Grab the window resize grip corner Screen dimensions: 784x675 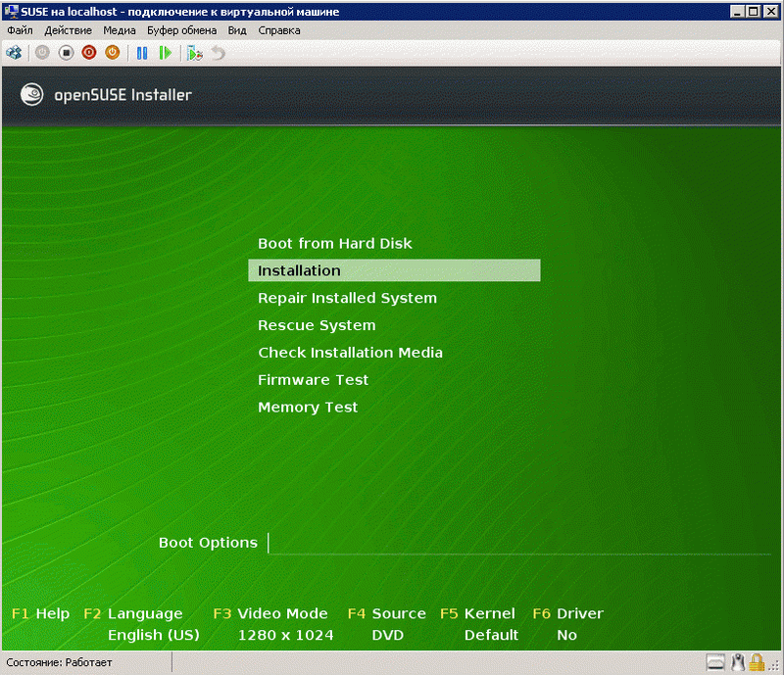tap(776, 667)
